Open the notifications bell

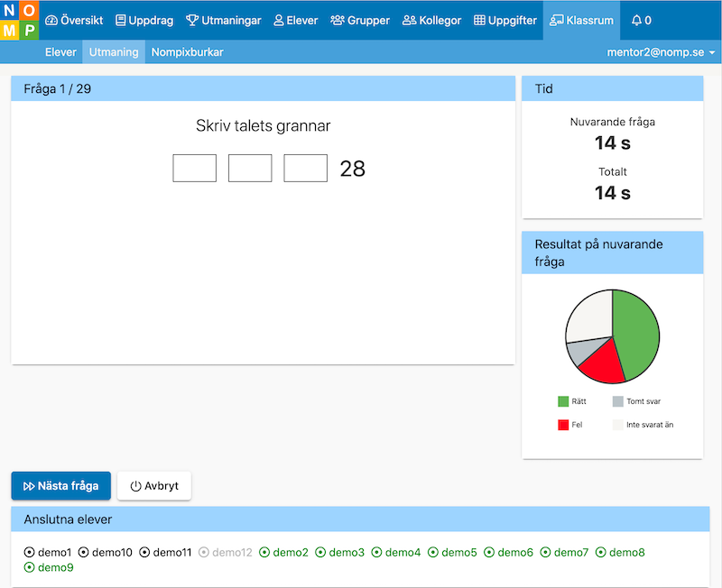click(636, 20)
